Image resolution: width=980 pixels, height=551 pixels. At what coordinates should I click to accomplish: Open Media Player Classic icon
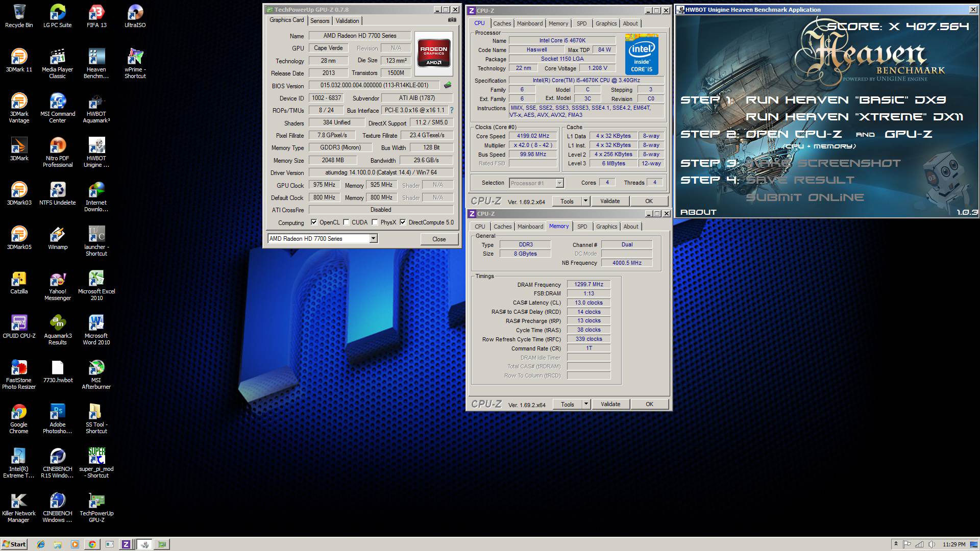(x=58, y=63)
